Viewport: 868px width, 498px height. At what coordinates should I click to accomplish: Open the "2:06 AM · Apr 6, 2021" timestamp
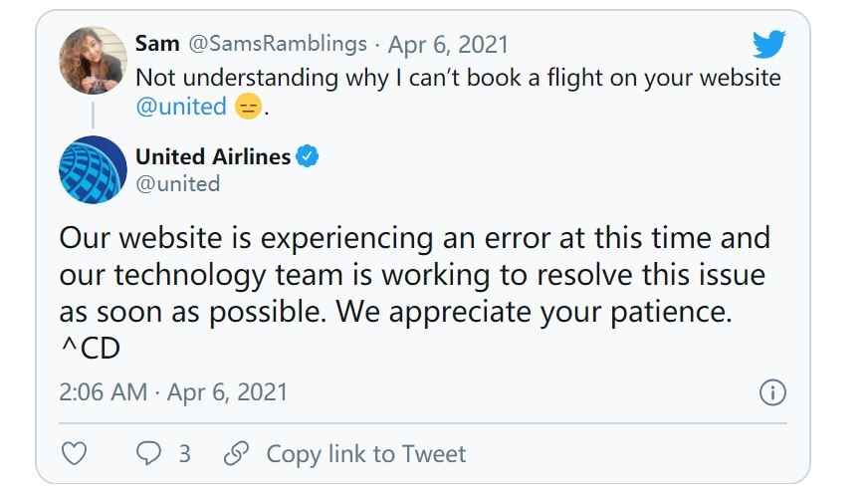[x=173, y=392]
